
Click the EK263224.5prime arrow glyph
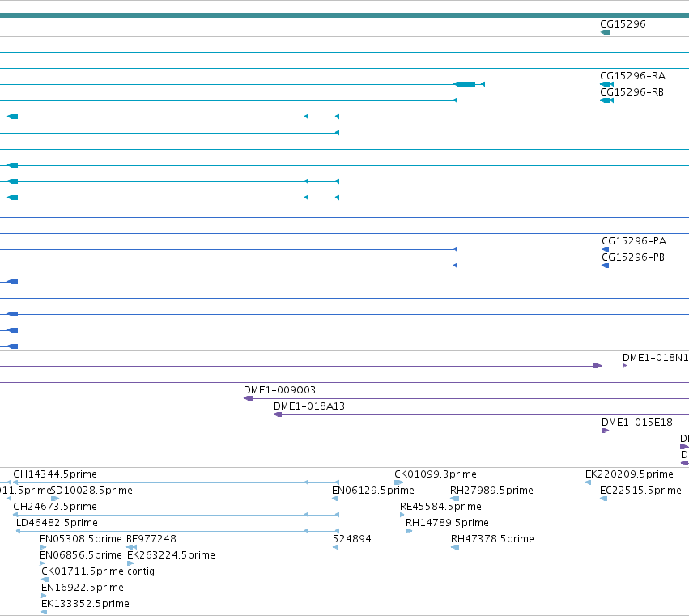point(130,563)
